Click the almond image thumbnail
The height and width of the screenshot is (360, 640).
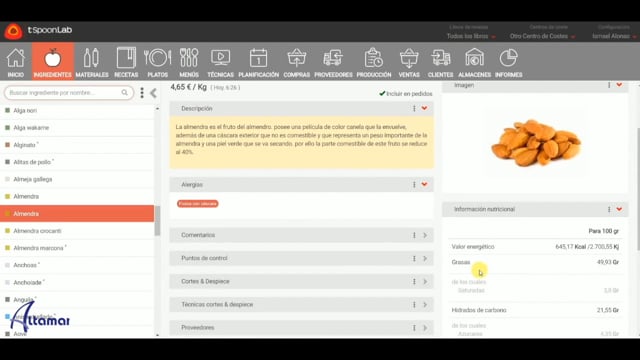[x=536, y=143]
